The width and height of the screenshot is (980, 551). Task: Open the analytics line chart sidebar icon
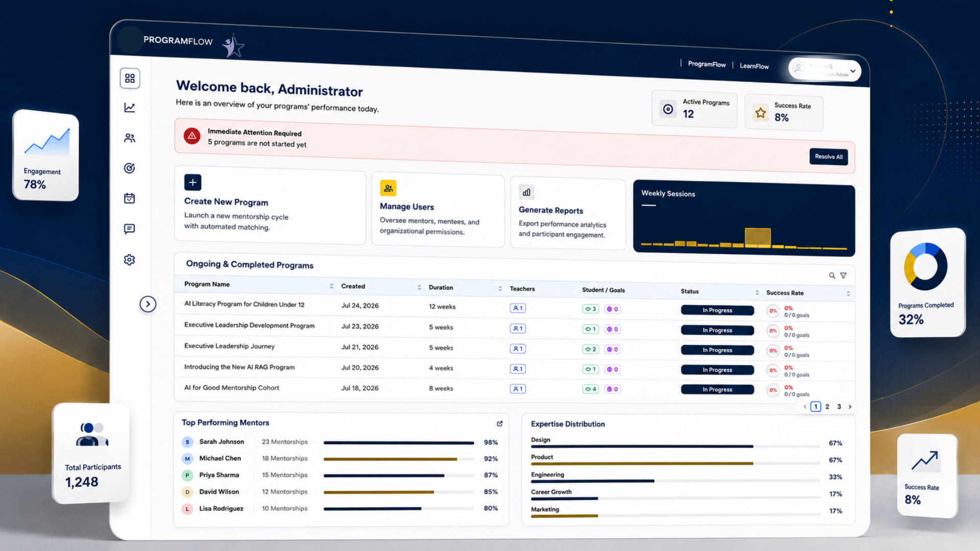click(130, 108)
